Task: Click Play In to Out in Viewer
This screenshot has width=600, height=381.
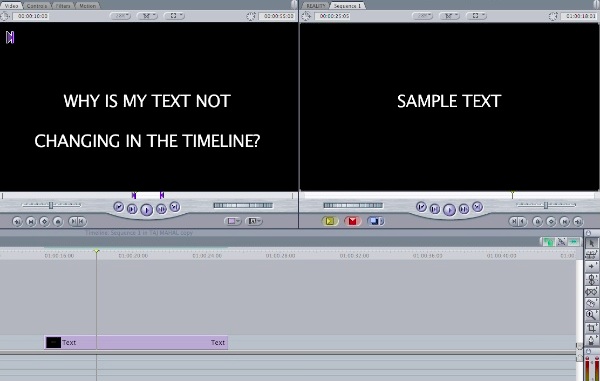Action: click(132, 209)
